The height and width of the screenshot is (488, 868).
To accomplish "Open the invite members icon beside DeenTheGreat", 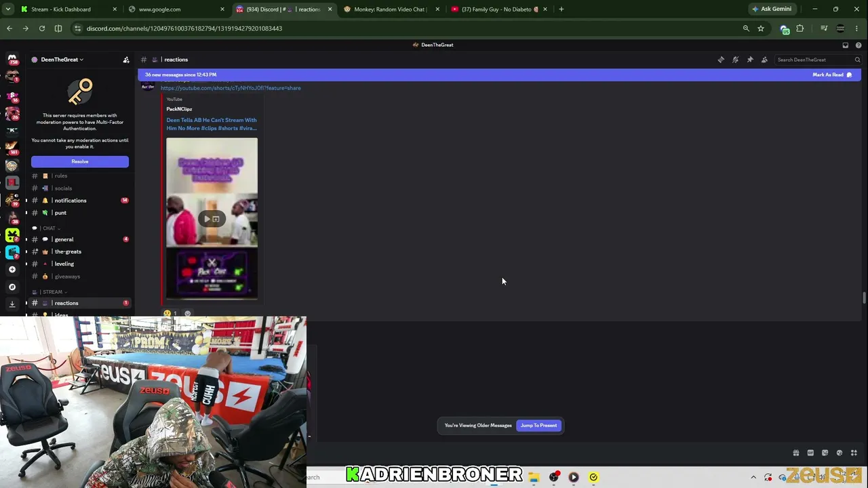I will click(126, 60).
